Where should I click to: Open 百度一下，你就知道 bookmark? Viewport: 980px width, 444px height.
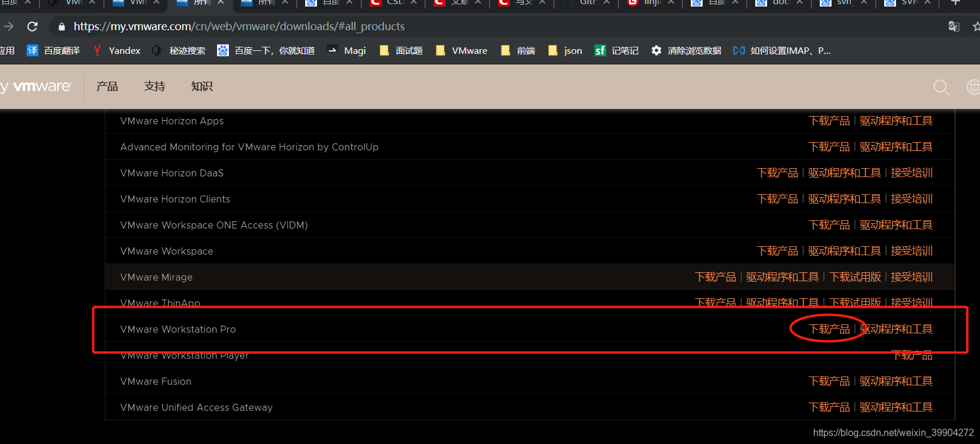pos(266,51)
